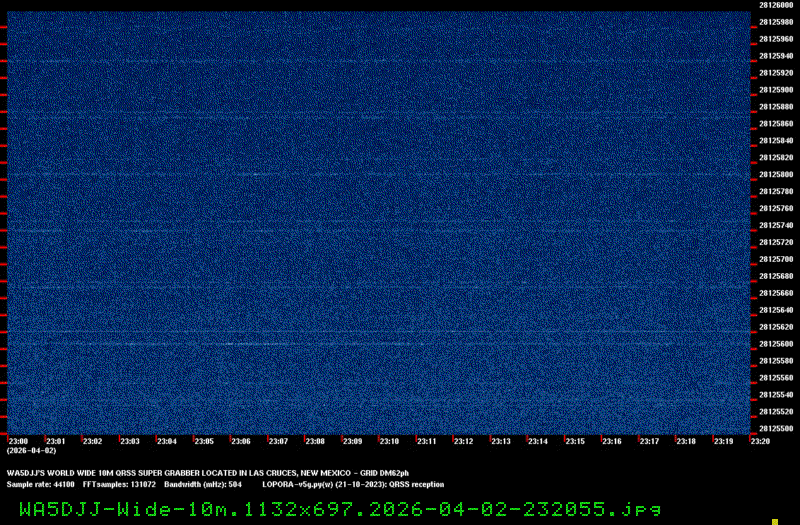The width and height of the screenshot is (800, 525).
Task: Select the 28125580 frequency label
Action: 776,361
